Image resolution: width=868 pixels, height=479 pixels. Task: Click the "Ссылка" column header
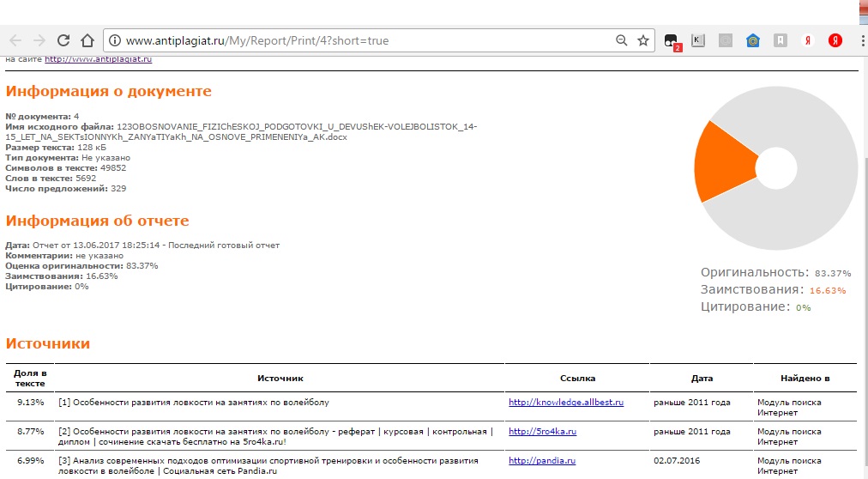tap(578, 378)
